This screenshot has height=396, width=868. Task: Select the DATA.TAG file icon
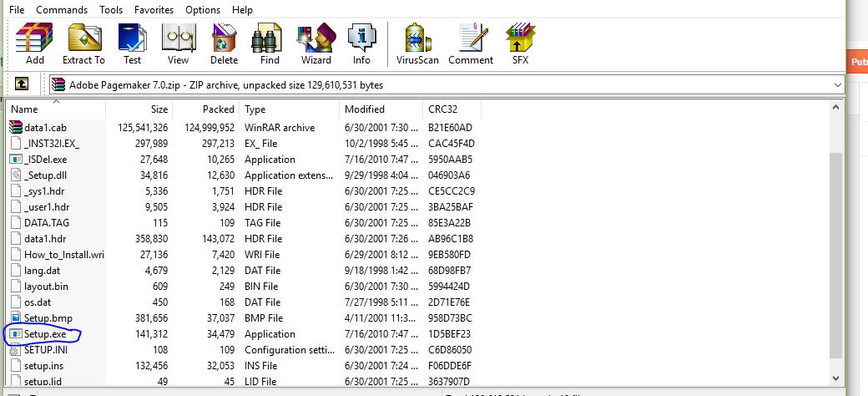point(16,223)
